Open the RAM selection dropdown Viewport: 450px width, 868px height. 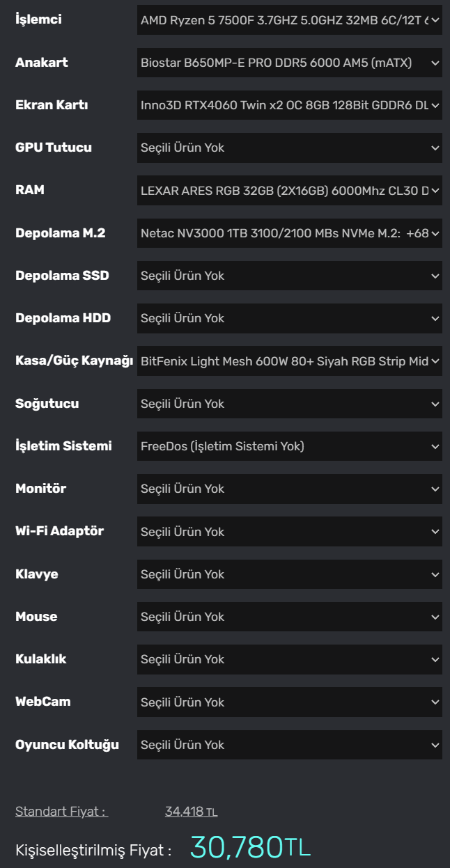289,191
